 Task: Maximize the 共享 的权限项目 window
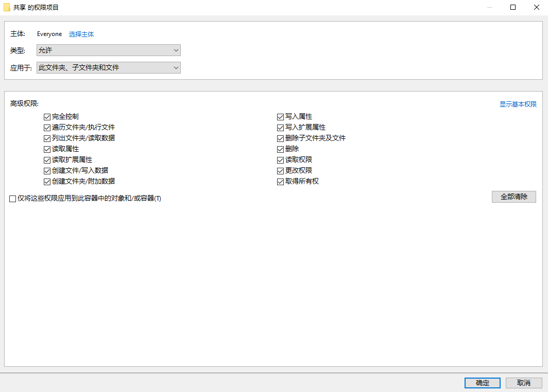pyautogui.click(x=512, y=7)
